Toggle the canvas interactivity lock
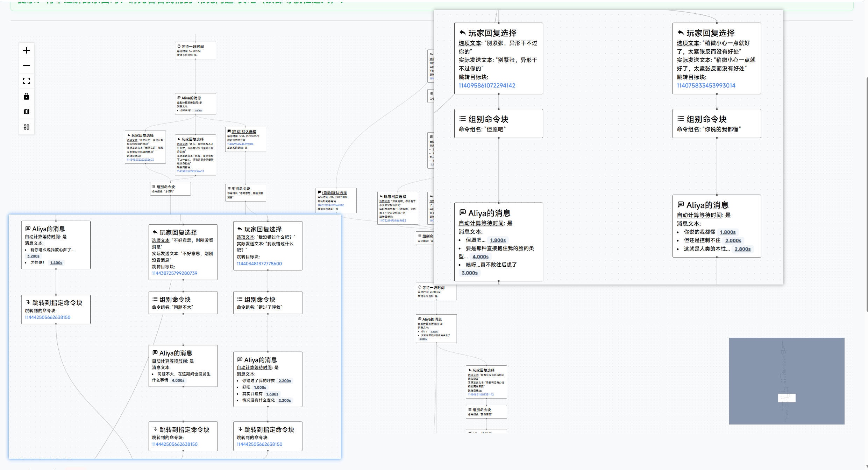This screenshot has width=868, height=470. pyautogui.click(x=27, y=96)
